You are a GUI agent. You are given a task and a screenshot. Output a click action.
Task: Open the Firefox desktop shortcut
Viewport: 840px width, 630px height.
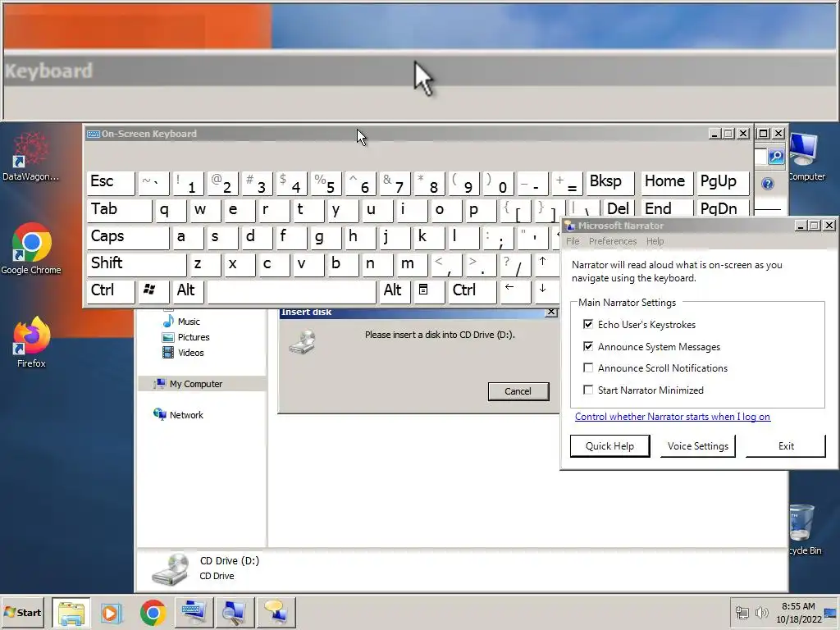31,342
